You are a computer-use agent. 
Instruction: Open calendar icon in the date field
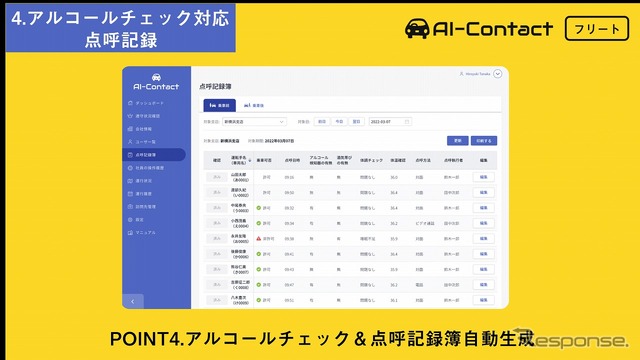(407, 122)
